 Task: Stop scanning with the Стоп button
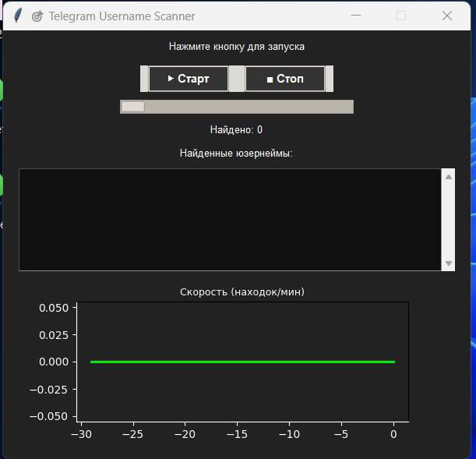click(x=285, y=79)
